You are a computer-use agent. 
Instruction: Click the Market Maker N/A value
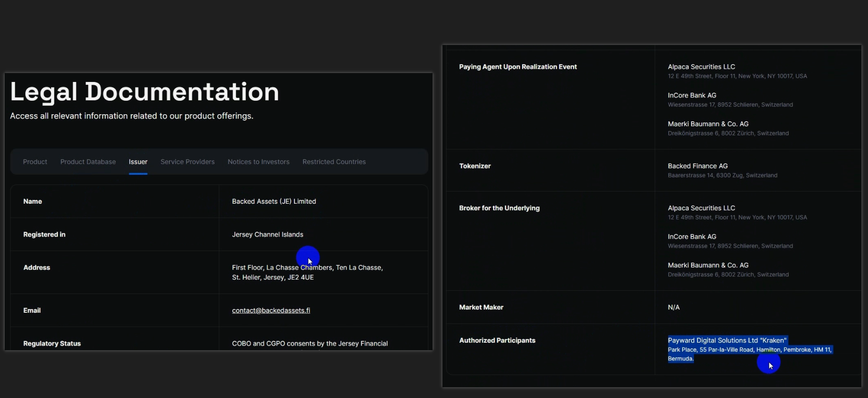674,308
